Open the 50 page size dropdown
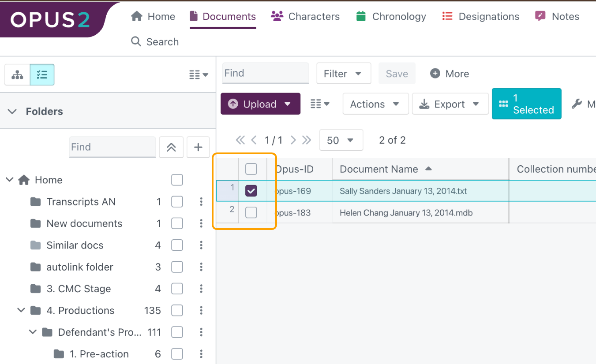Viewport: 596px width, 364px height. pos(341,140)
